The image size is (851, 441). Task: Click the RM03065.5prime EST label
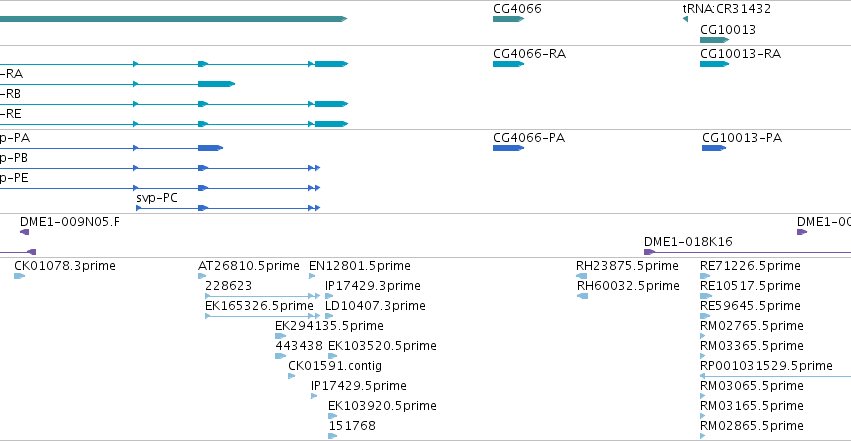click(752, 386)
